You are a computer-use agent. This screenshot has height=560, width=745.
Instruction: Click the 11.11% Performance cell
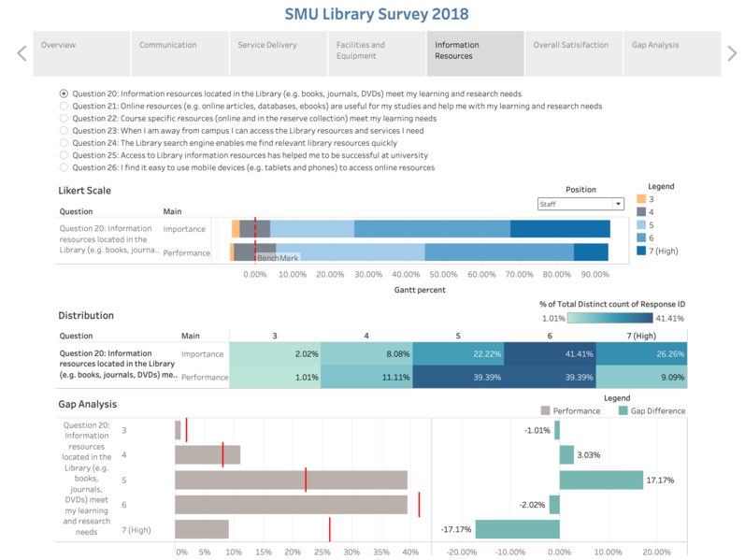click(x=366, y=377)
